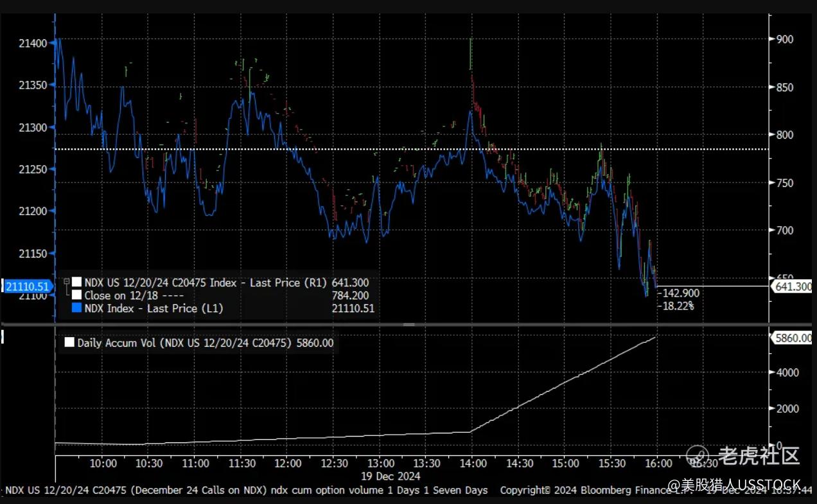Click the 14:00 time axis label

473,464
